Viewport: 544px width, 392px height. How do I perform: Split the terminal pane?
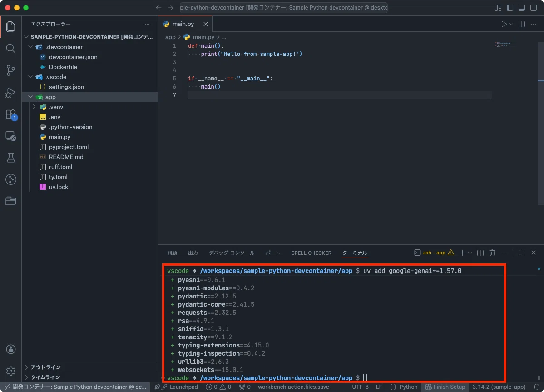click(x=480, y=253)
